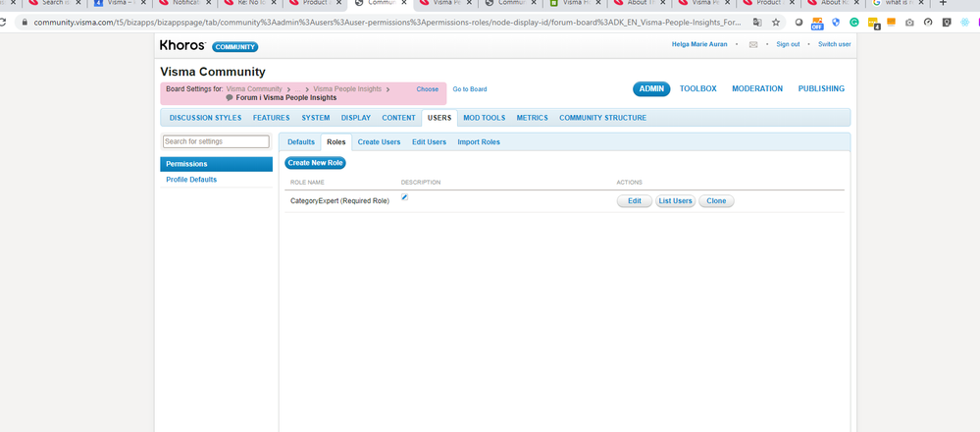Edit the CategoryExpert role
The image size is (980, 432).
pyautogui.click(x=635, y=201)
